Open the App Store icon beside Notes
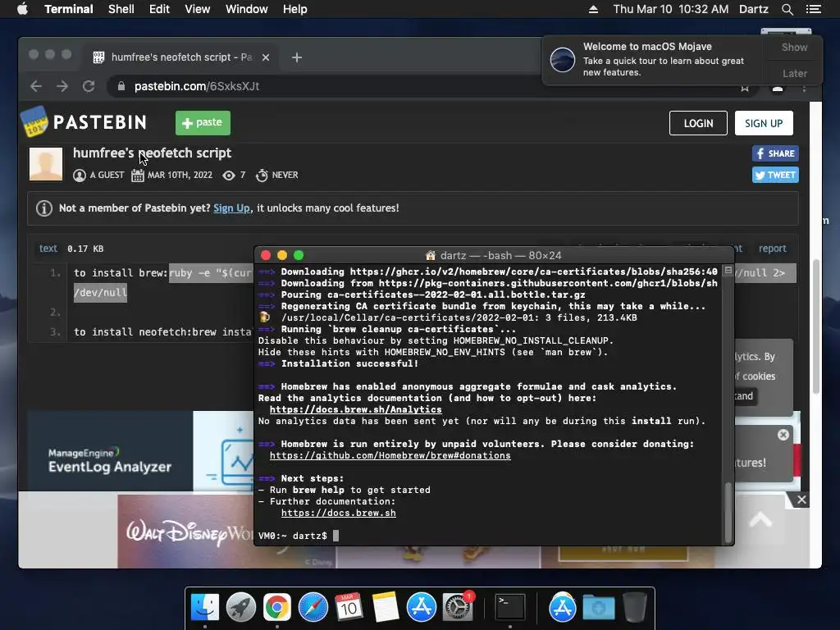This screenshot has width=840, height=630. click(x=421, y=608)
